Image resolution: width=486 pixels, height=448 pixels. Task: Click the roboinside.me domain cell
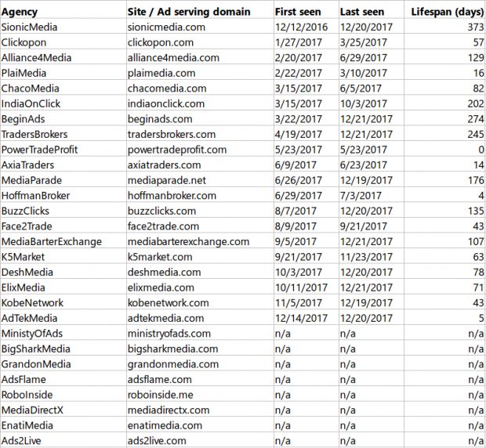(200, 395)
